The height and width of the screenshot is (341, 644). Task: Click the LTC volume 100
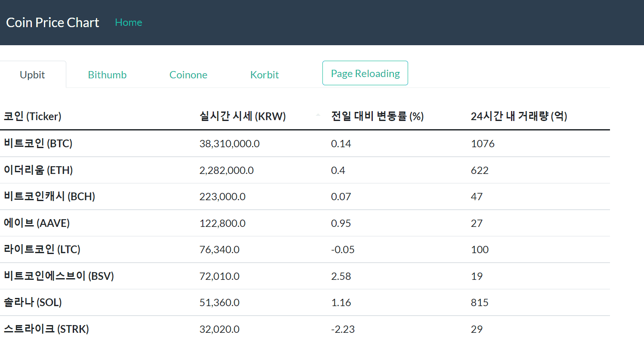[480, 250]
